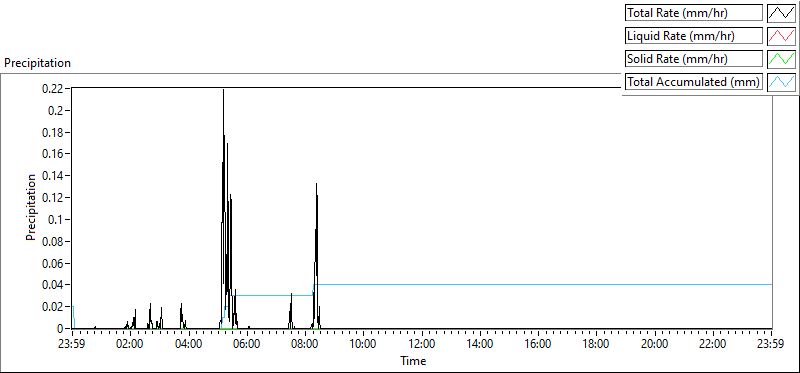This screenshot has width=800, height=373.
Task: Click the Precipitation chart title label
Action: coord(37,63)
